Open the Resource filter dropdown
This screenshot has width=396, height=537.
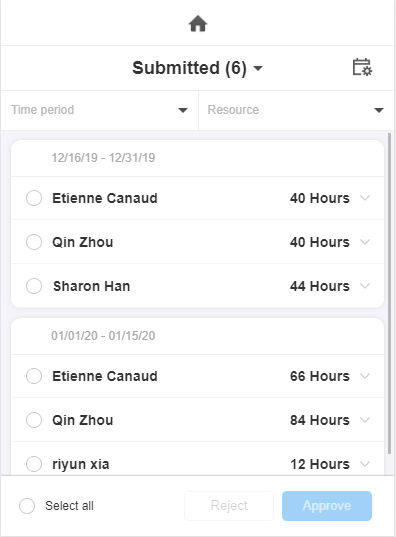pos(296,110)
